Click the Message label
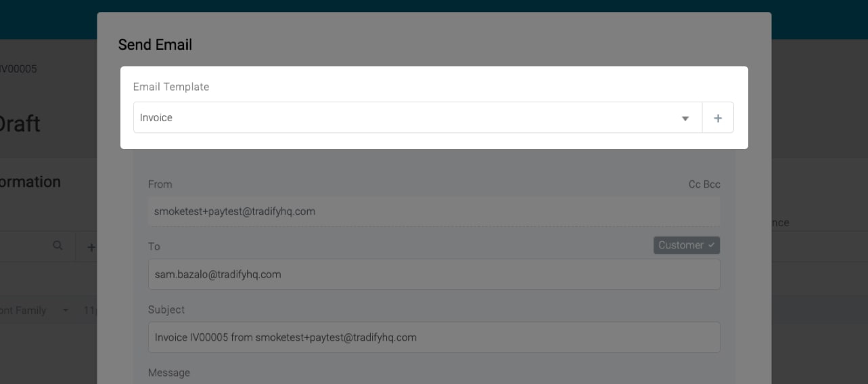Viewport: 868px width, 384px height. 169,372
